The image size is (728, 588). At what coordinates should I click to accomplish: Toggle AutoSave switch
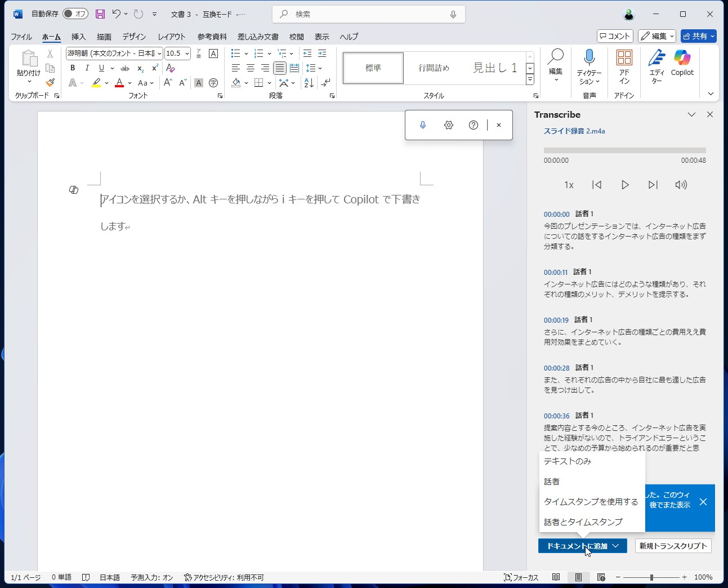tap(75, 14)
